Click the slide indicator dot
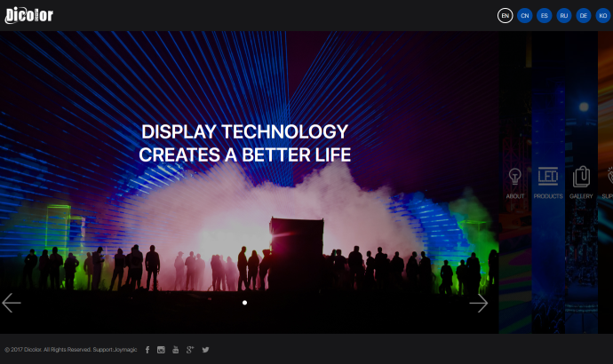This screenshot has height=364, width=613. click(x=244, y=303)
